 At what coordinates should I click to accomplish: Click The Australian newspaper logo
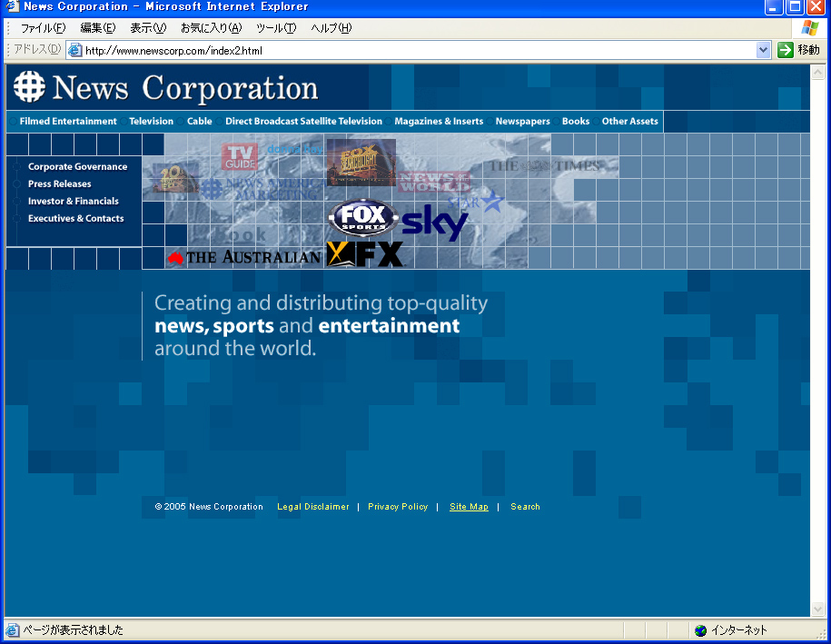point(244,257)
